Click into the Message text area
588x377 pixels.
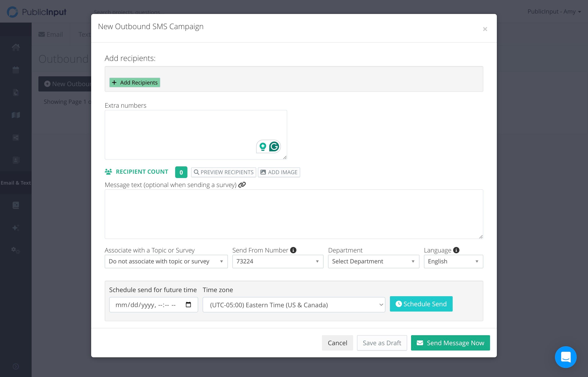(x=294, y=214)
